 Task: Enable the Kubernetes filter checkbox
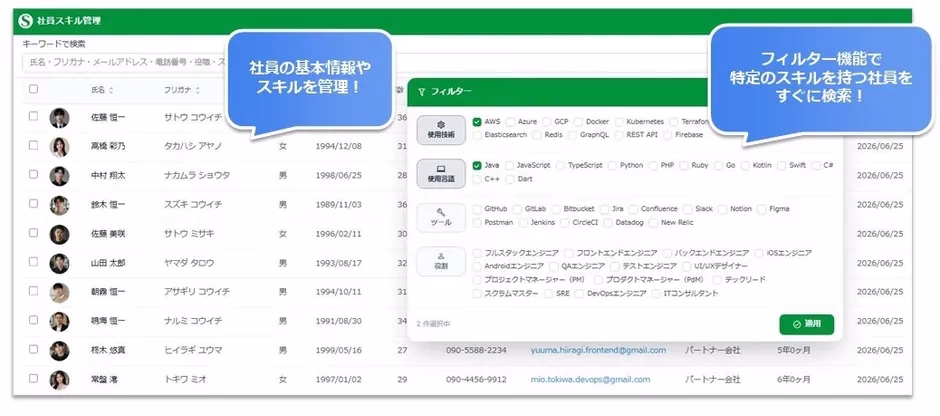[x=619, y=122]
